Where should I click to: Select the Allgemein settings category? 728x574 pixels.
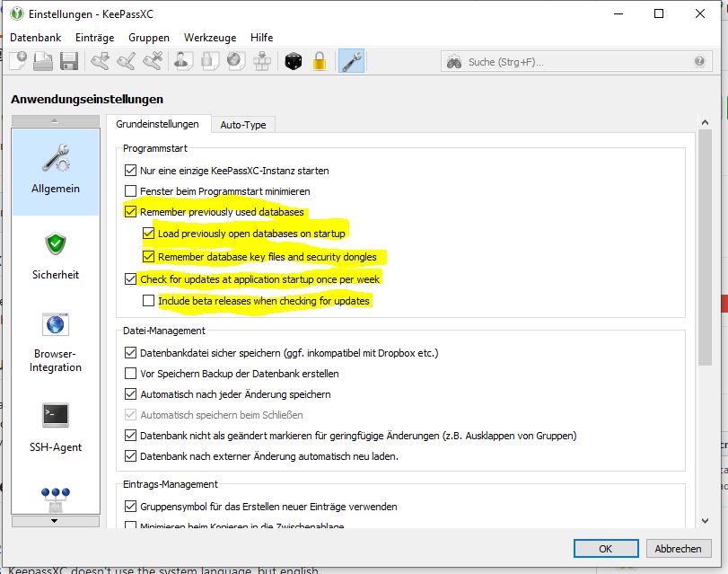[x=56, y=172]
